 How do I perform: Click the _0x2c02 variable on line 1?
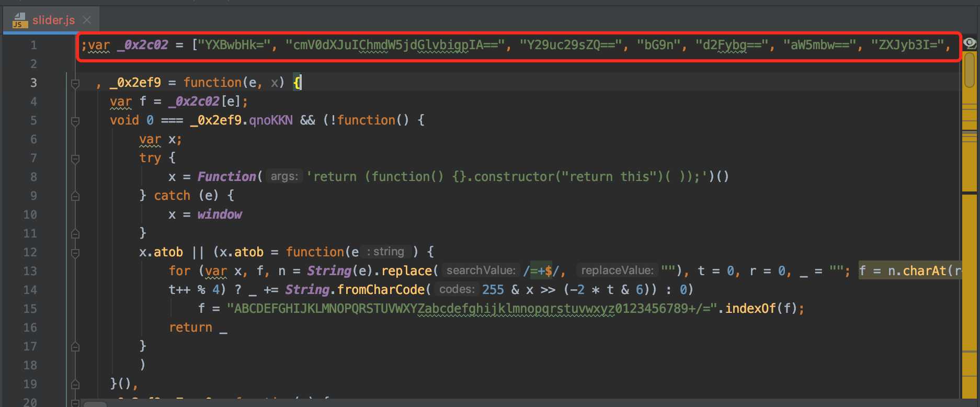click(143, 45)
